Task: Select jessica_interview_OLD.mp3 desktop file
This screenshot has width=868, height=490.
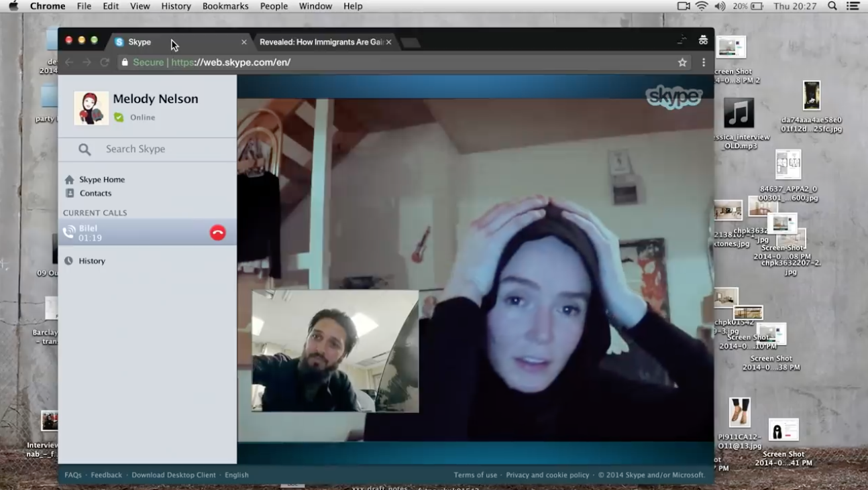Action: tap(739, 113)
